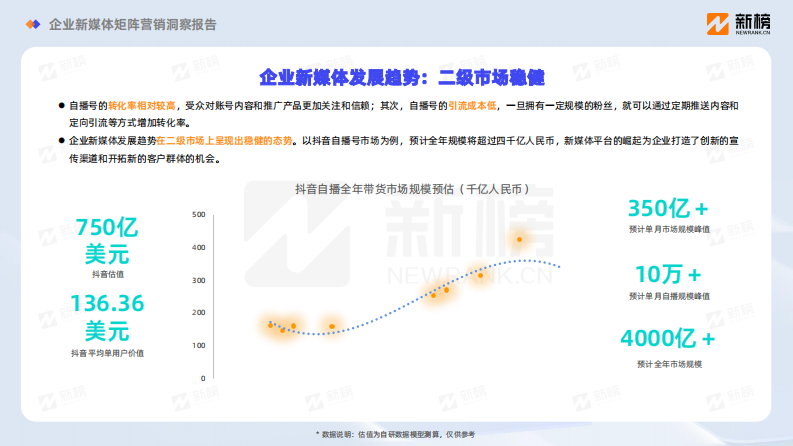Click the title 企业新媒体发展趋势：二级市场稳健

coord(402,78)
